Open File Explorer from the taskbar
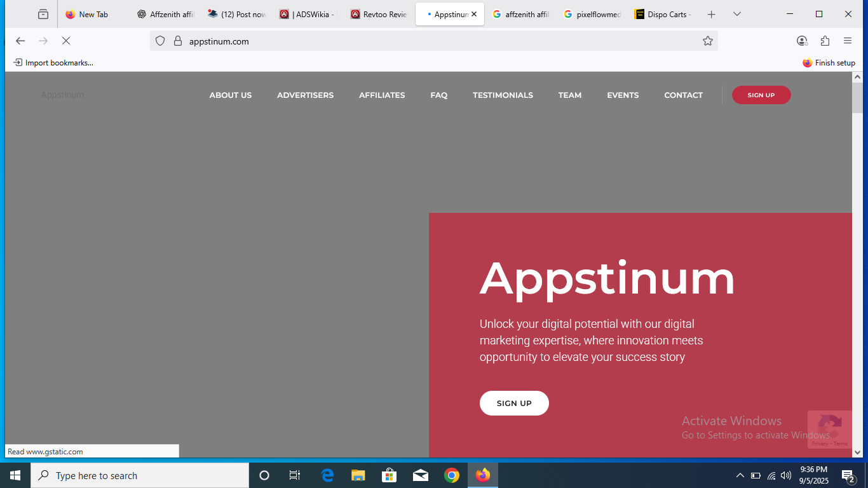 358,475
